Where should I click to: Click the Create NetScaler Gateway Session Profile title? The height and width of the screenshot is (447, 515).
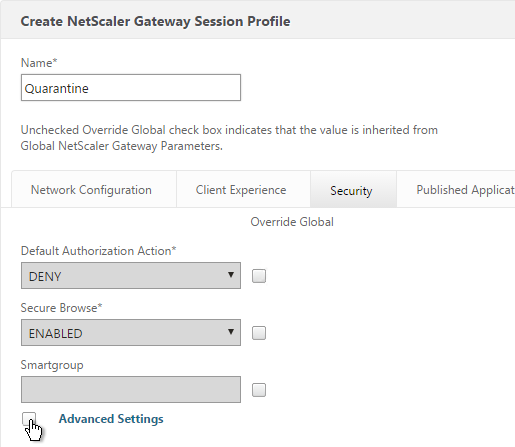155,21
